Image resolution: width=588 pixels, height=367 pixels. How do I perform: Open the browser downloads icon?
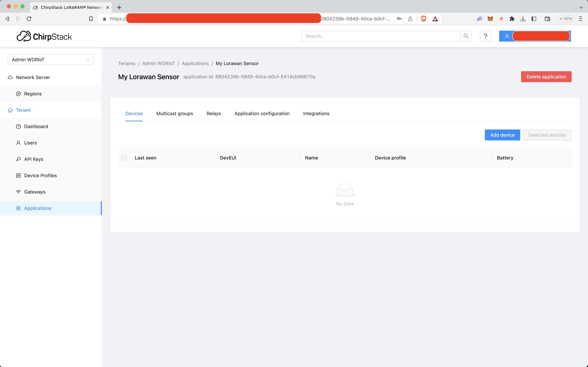click(x=523, y=19)
